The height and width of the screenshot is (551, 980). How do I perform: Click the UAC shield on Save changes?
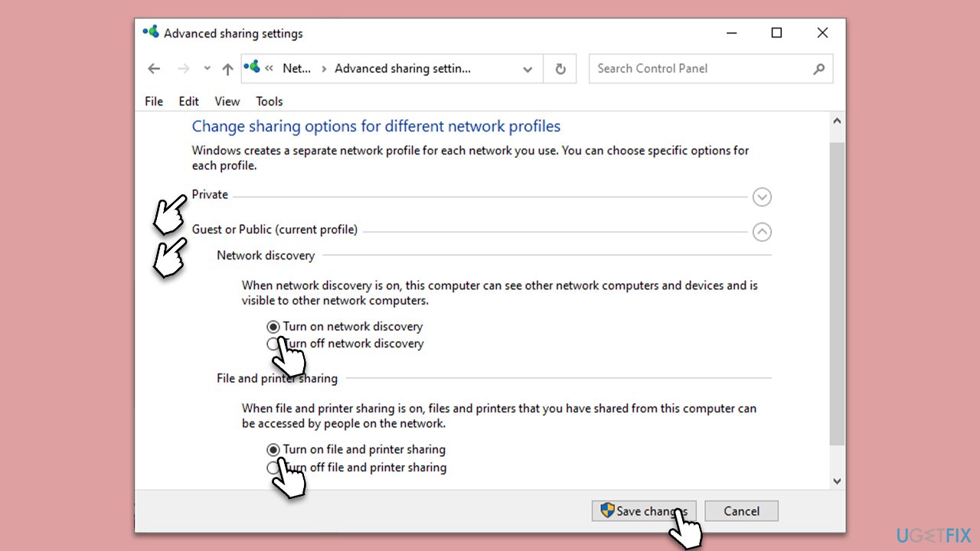608,510
